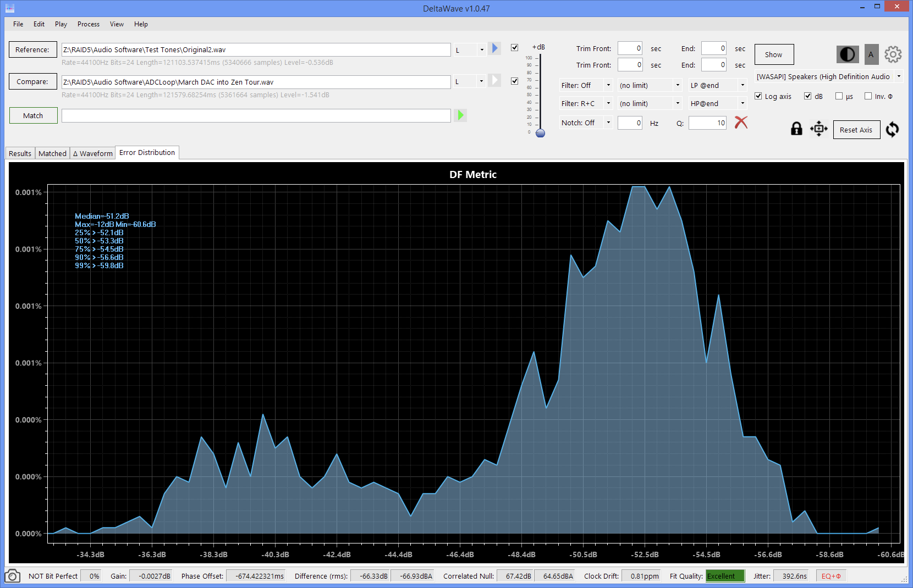This screenshot has width=913, height=588.
Task: Click the gray 'A' weighting icon
Action: coord(871,54)
